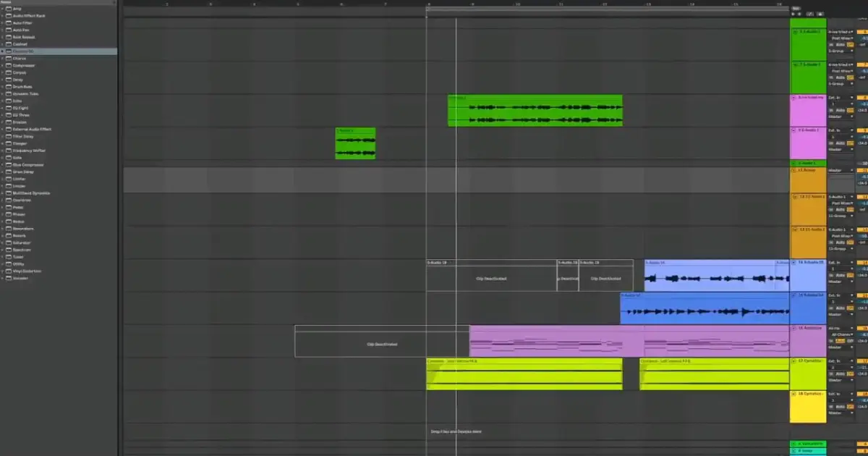Jump to the previous locator arrow
The image size is (868, 456).
pos(793,14)
